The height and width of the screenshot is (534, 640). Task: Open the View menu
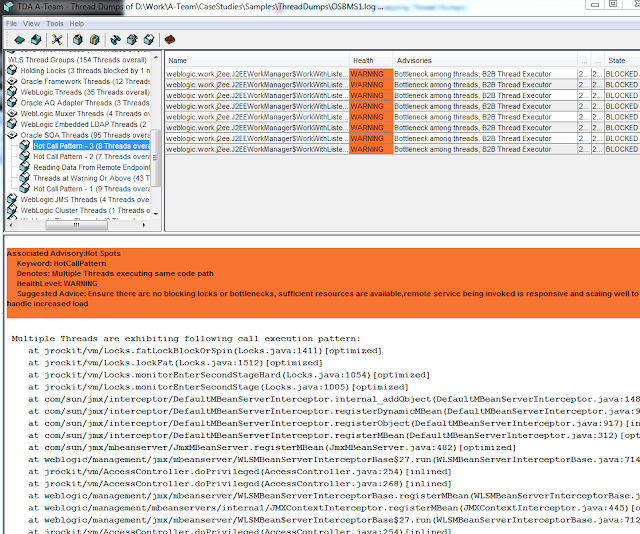(31, 24)
